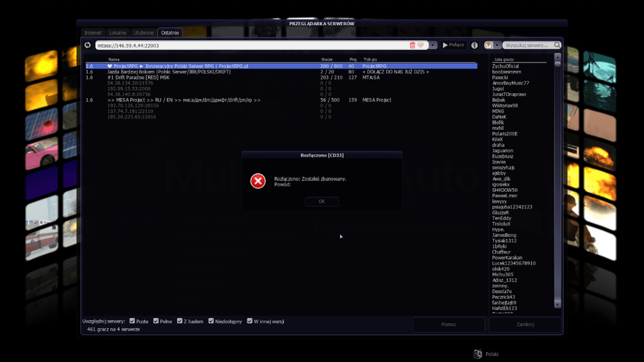Click the player list scroll down arrow
Image resolution: width=644 pixels, height=362 pixels.
[557, 305]
